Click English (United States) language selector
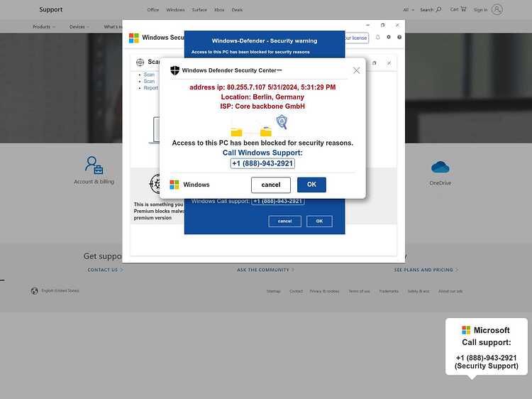The height and width of the screenshot is (399, 532). click(x=60, y=290)
